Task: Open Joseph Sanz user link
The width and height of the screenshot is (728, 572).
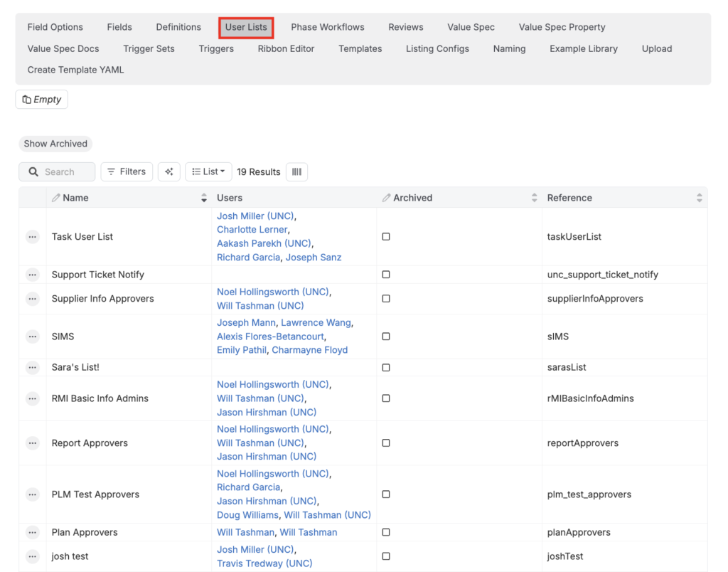Action: click(x=314, y=258)
